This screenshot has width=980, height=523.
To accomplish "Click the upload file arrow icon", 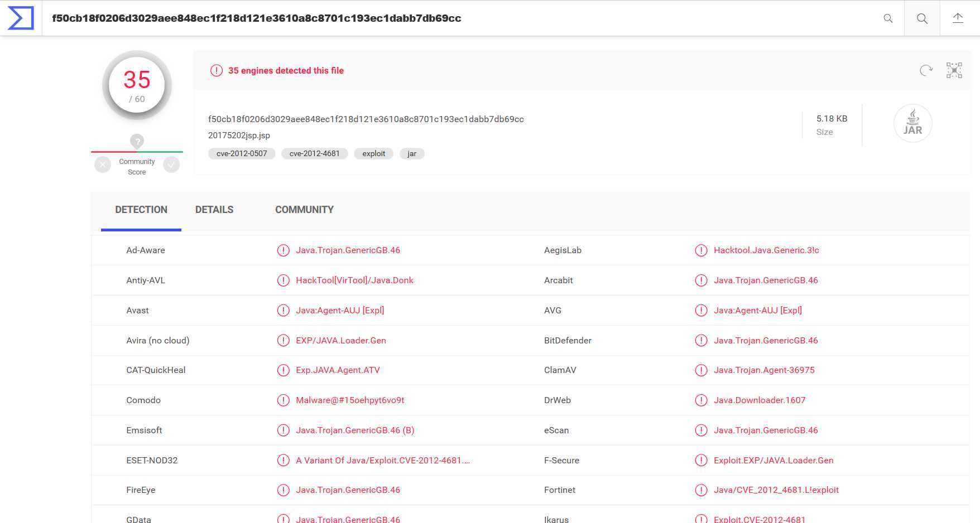I will [958, 18].
